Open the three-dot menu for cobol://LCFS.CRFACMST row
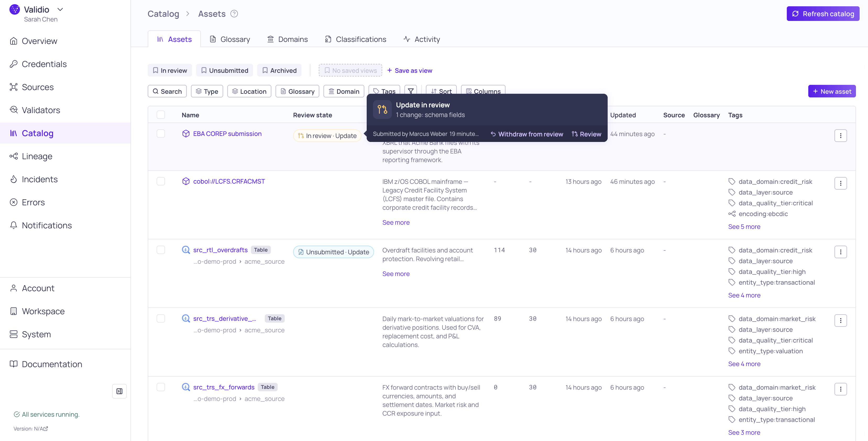 [840, 183]
